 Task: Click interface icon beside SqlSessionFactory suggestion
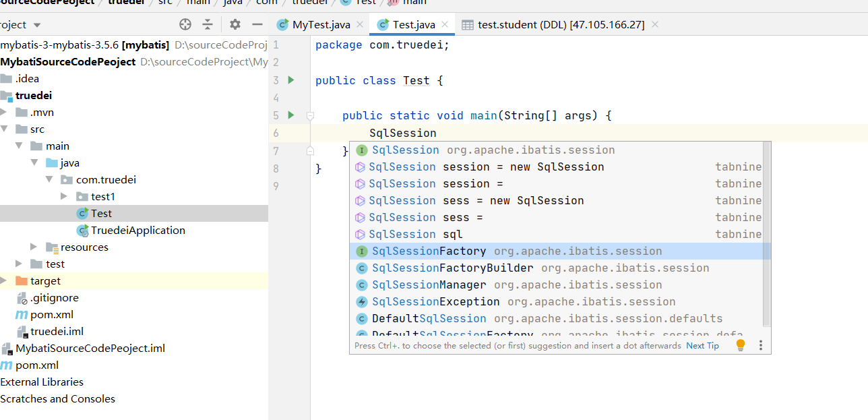[362, 251]
